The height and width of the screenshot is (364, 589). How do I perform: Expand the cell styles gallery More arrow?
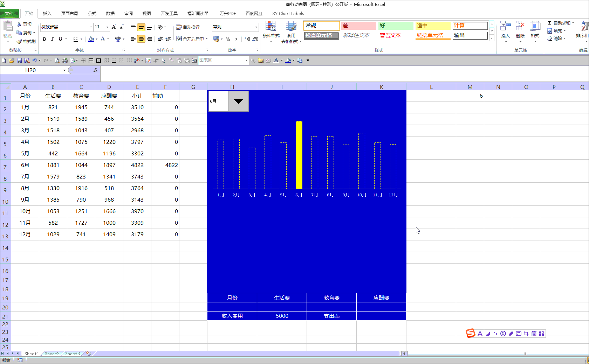coord(492,38)
